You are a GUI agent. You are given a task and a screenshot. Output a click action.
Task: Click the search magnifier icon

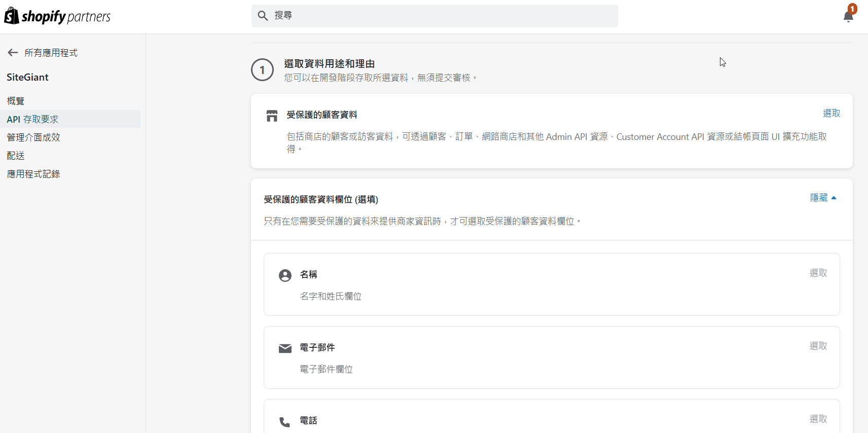[263, 16]
